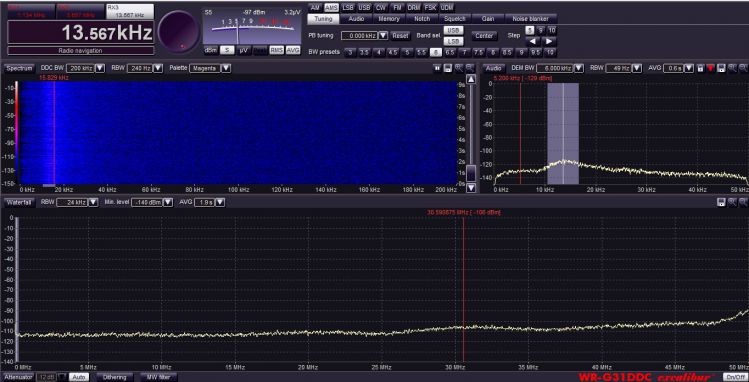Image resolution: width=749 pixels, height=382 pixels.
Task: Switch demodulation to CW
Action: pos(381,8)
